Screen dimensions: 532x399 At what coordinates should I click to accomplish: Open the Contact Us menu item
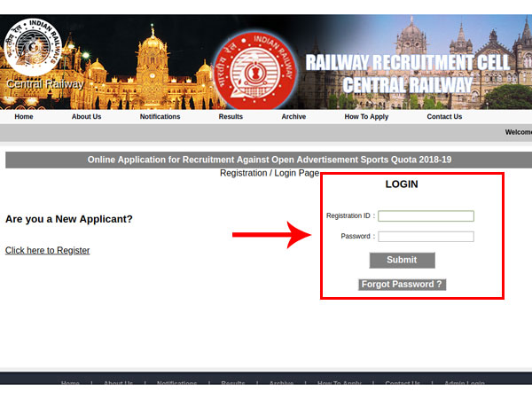(x=444, y=117)
